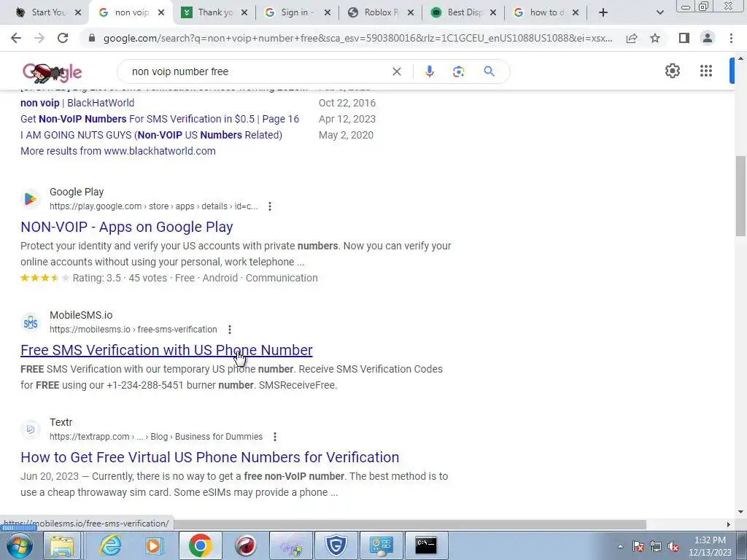Open I AM GOING NUTS GUYS link

click(151, 135)
